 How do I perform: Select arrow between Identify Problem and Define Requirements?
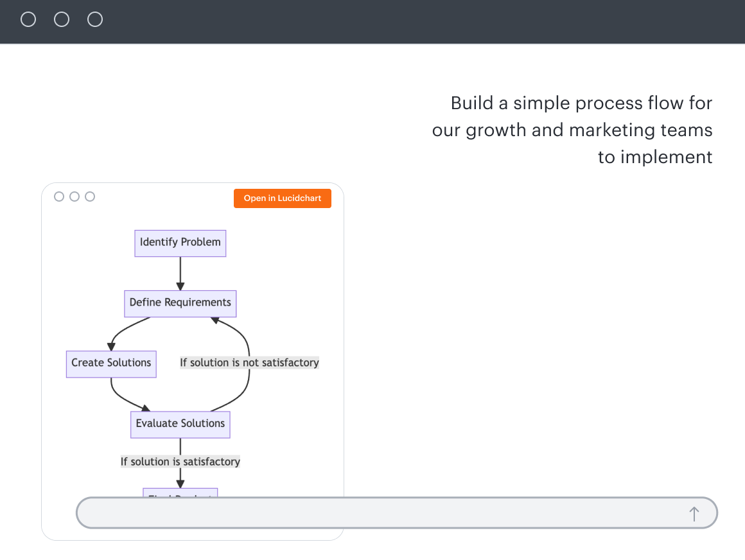tap(180, 274)
